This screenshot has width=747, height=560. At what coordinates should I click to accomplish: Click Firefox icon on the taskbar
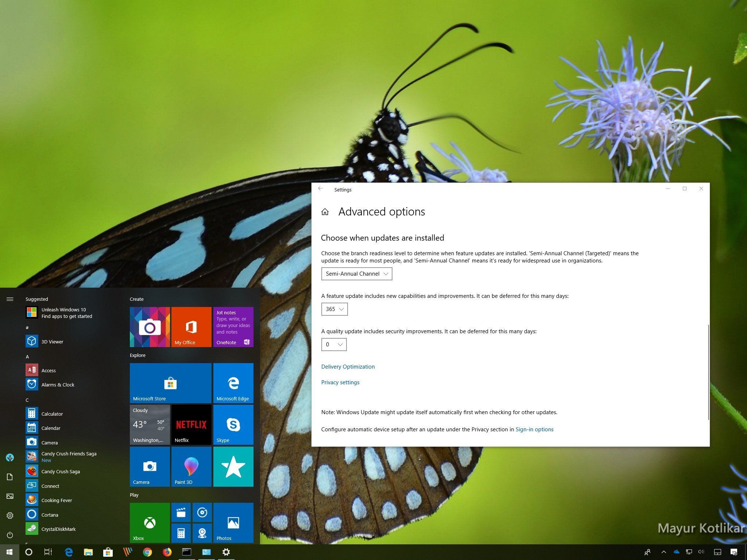[167, 552]
